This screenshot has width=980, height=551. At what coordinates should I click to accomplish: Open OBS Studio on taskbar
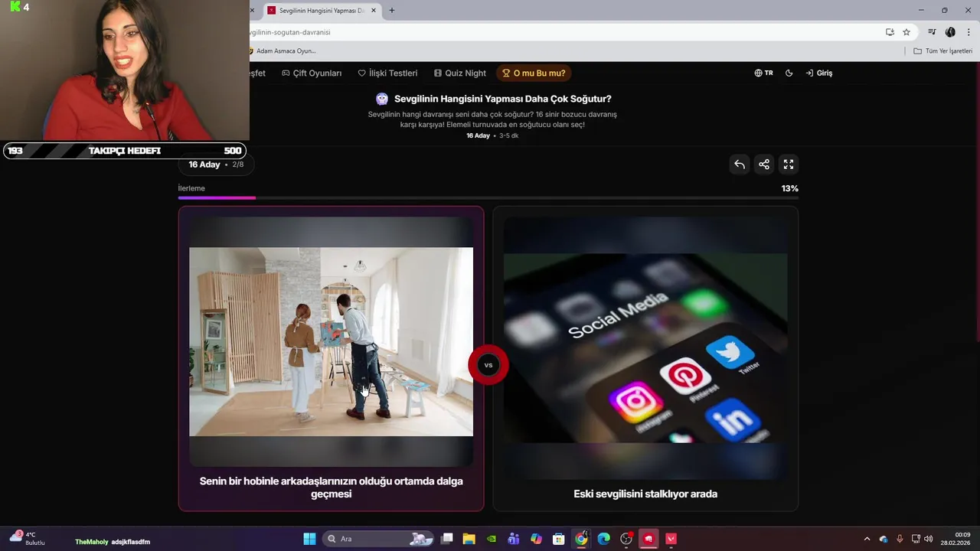point(626,539)
